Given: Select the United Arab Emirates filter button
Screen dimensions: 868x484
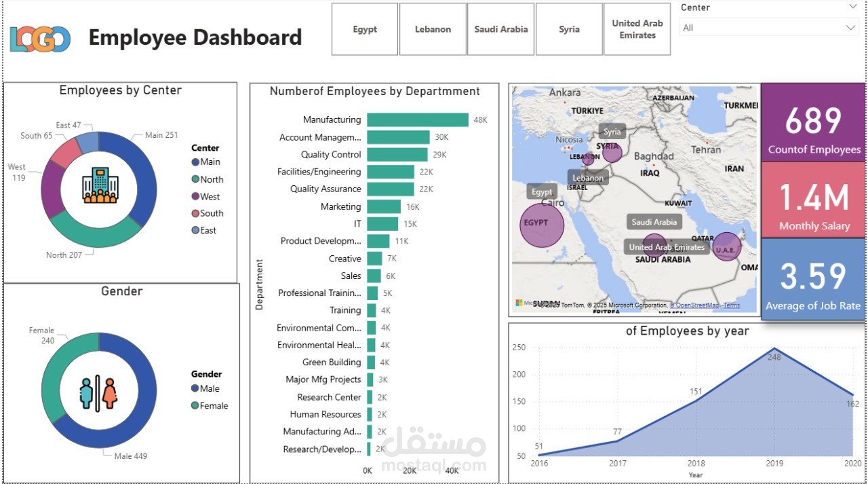Looking at the screenshot, I should (637, 29).
